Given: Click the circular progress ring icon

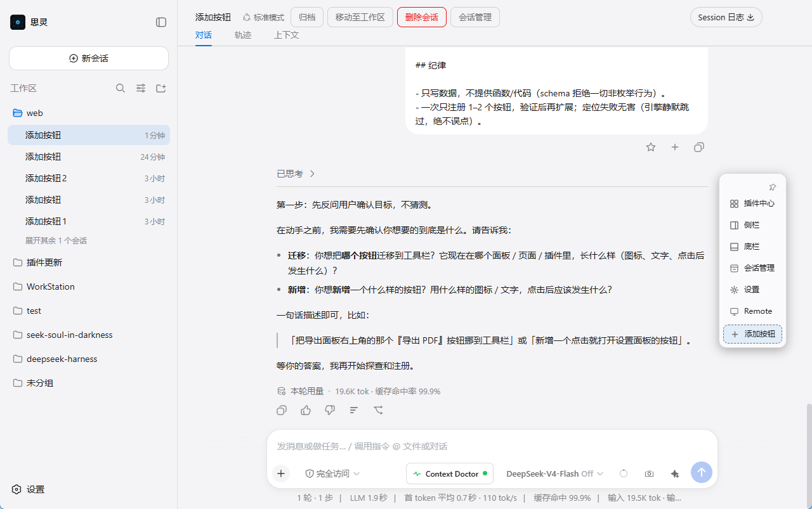Looking at the screenshot, I should coord(624,474).
